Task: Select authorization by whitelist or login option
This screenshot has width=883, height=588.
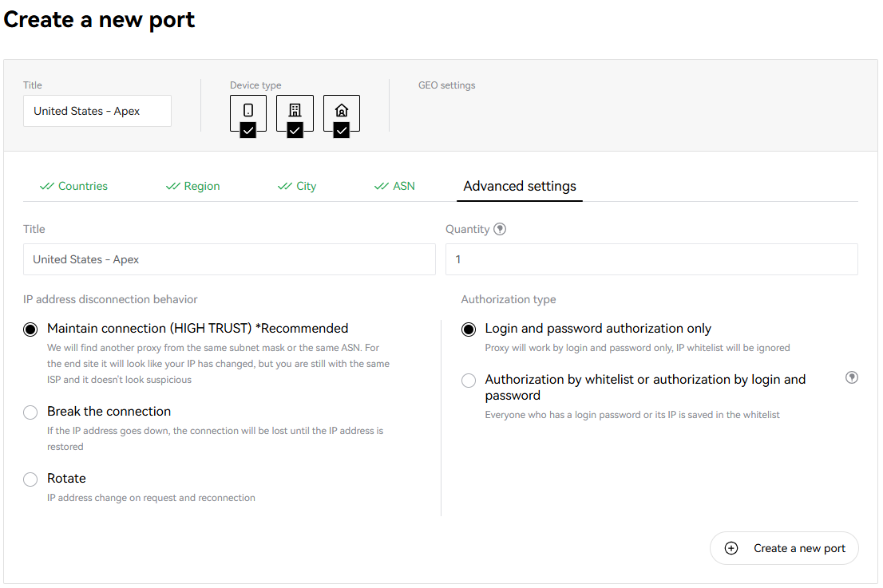Action: click(469, 381)
